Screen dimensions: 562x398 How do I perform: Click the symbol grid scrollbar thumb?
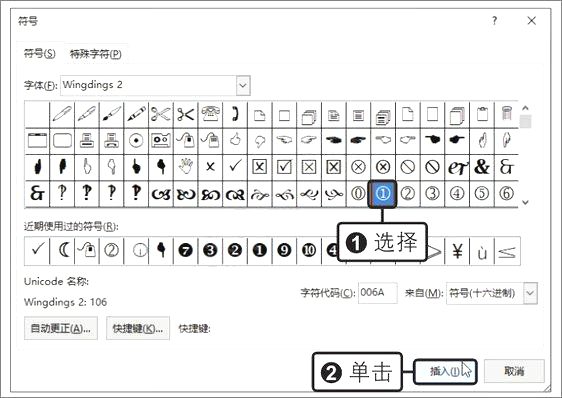coord(525,122)
